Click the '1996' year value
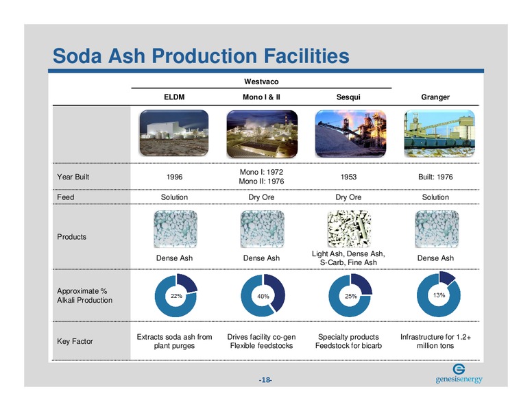Screen dimensions: 532x411 point(174,177)
